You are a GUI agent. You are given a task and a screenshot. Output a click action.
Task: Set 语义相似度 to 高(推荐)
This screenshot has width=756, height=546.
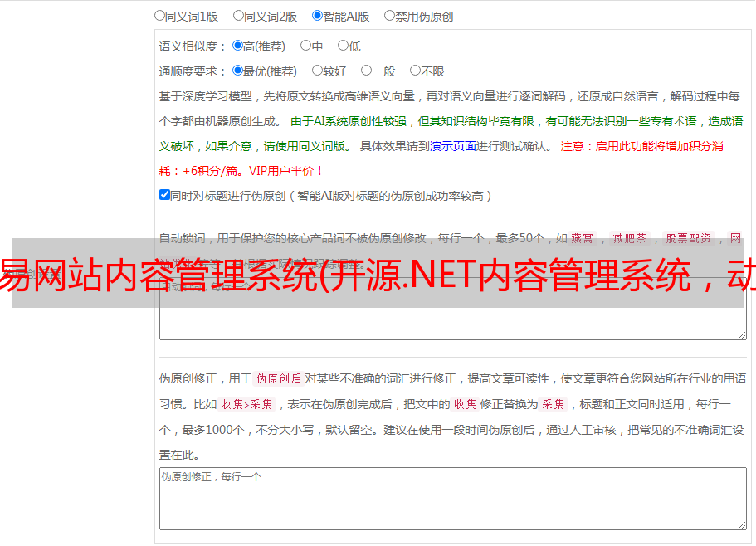237,46
